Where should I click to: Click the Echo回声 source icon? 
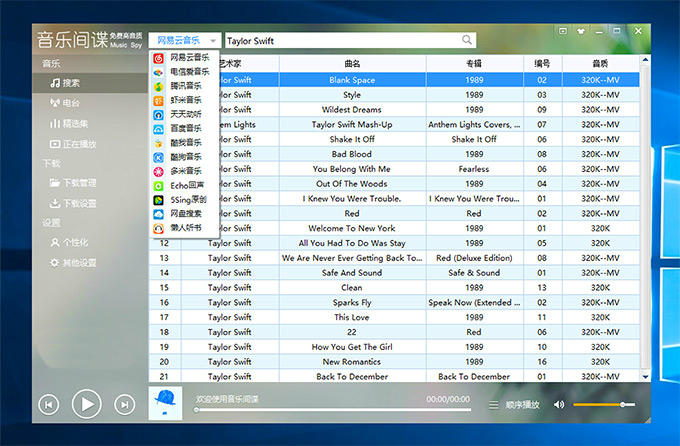tap(159, 186)
